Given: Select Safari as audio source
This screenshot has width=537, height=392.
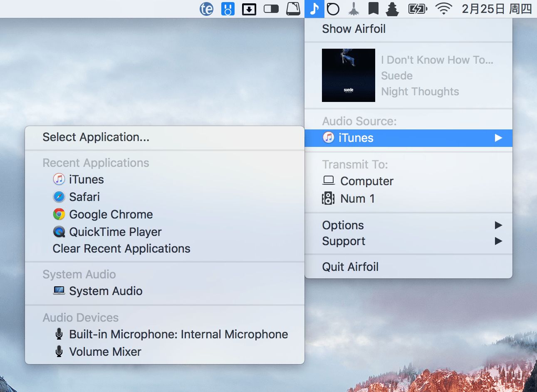Looking at the screenshot, I should point(165,197).
